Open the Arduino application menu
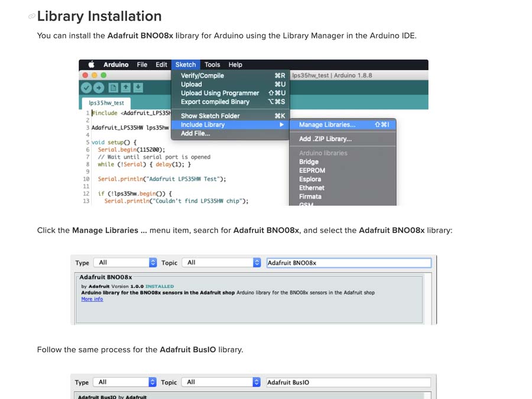The image size is (532, 399). [116, 64]
